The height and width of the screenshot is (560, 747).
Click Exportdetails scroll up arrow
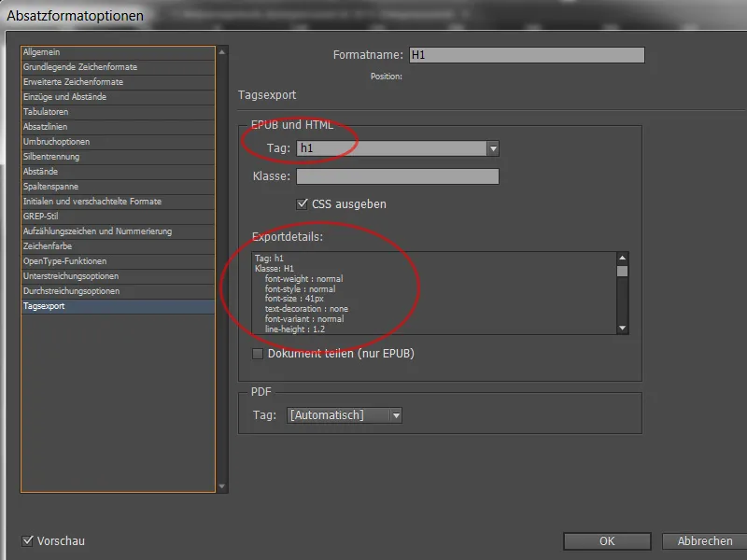point(622,259)
